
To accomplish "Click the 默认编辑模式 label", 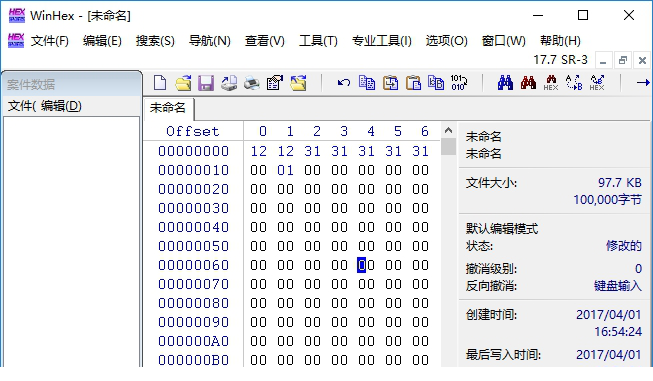I will (502, 229).
